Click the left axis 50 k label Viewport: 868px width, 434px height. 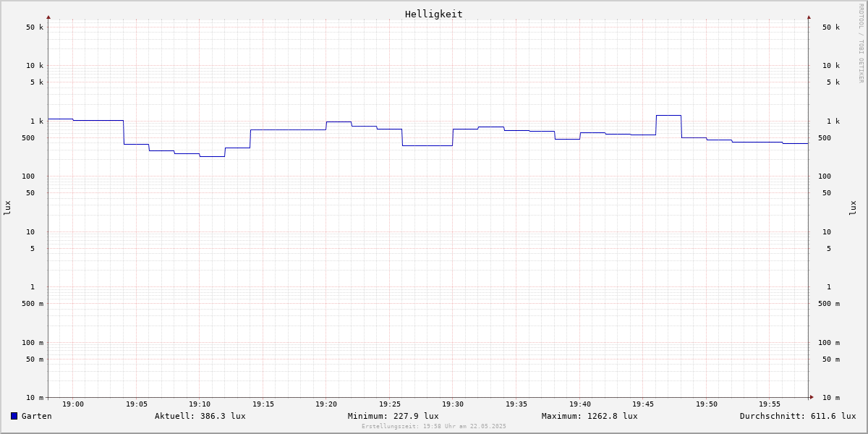[35, 27]
